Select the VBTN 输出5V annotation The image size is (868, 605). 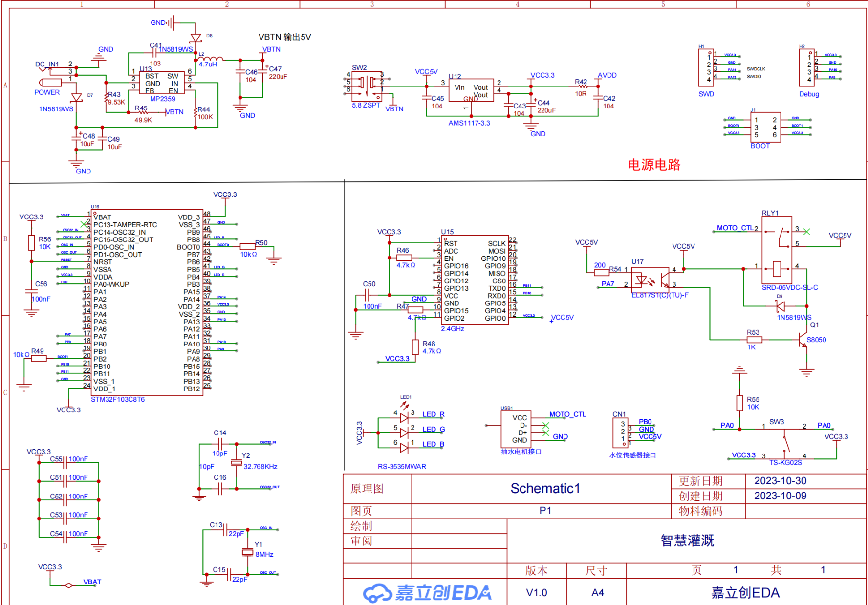pyautogui.click(x=285, y=37)
